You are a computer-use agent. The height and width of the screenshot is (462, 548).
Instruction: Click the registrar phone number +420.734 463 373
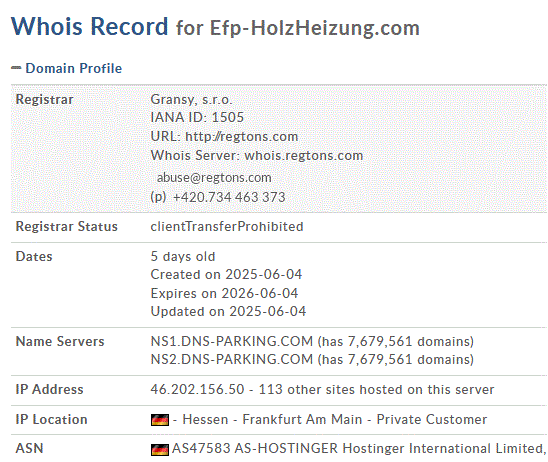[229, 197]
